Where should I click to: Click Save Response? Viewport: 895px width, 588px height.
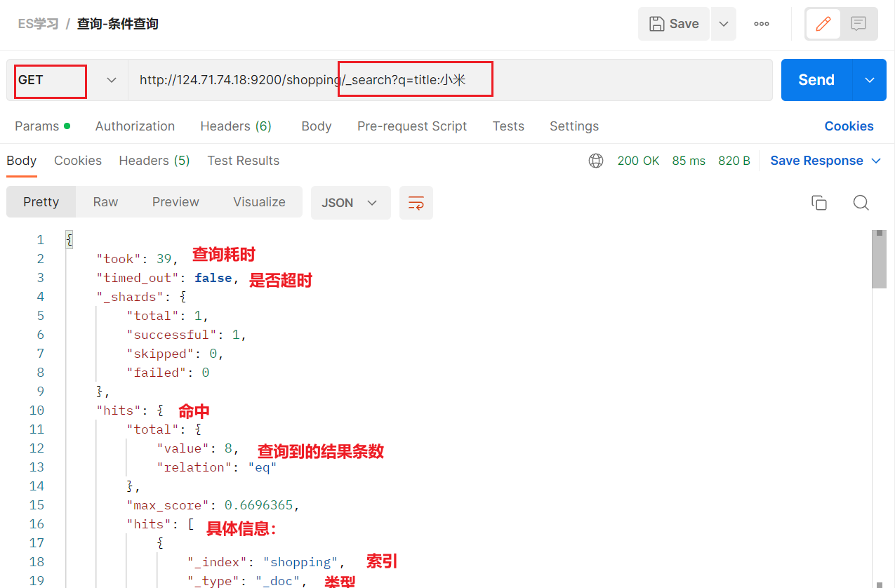pyautogui.click(x=816, y=161)
